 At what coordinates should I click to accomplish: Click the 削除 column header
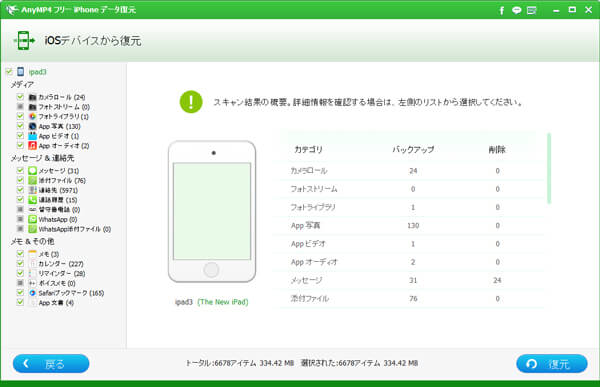(x=497, y=150)
